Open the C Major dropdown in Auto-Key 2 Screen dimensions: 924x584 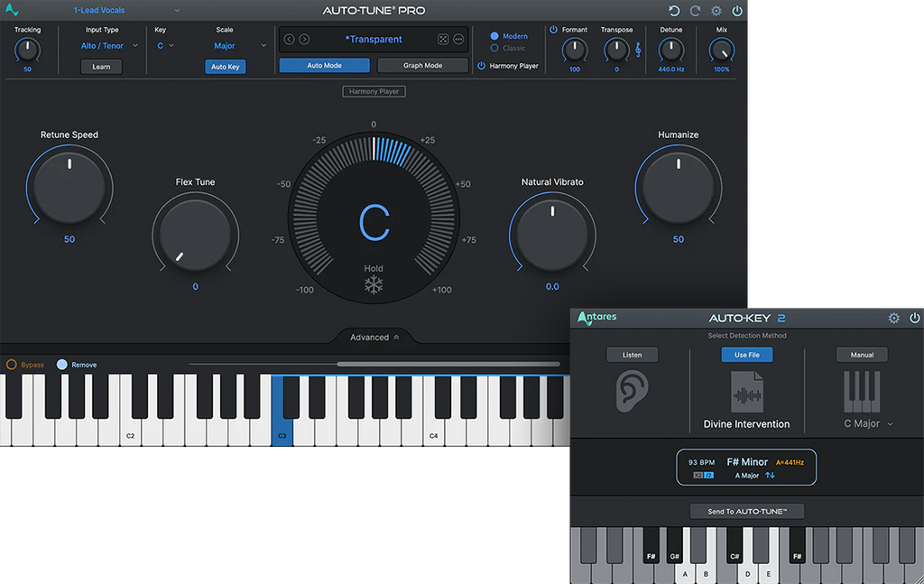(x=868, y=423)
